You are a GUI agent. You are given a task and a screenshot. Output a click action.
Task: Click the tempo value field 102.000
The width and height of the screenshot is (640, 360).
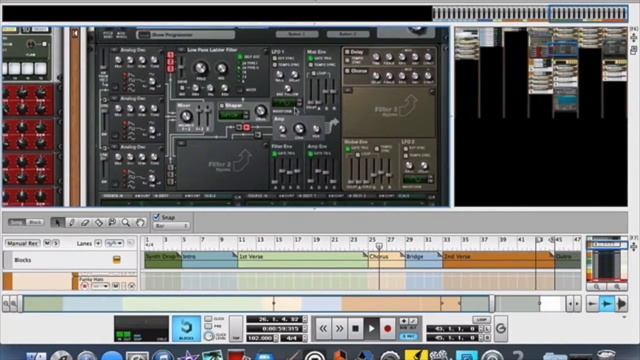(260, 338)
